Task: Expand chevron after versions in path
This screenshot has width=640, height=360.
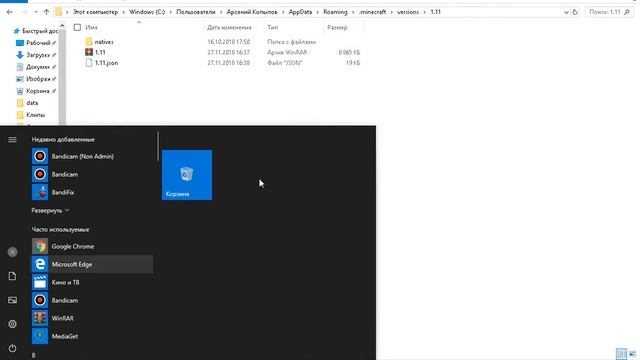Action: click(x=424, y=12)
